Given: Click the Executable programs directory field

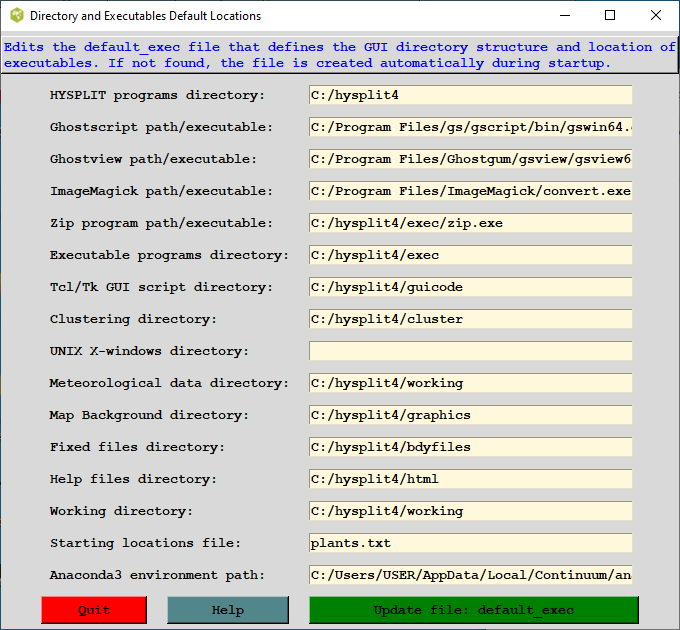Looking at the screenshot, I should pos(470,255).
